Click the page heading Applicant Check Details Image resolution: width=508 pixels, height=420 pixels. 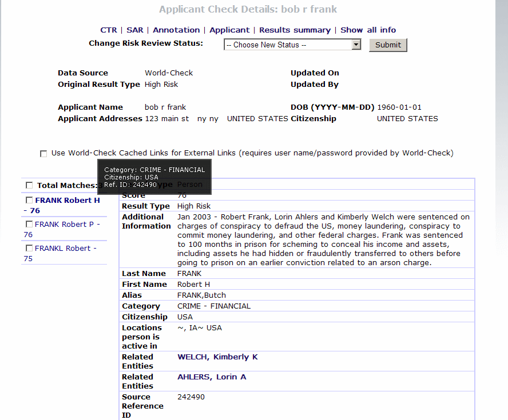248,9
